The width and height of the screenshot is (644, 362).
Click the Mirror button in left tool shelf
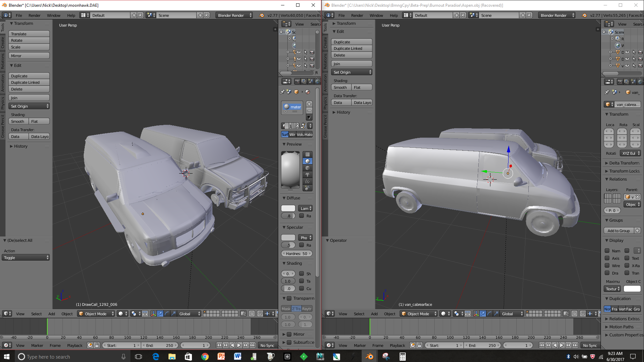(29, 56)
